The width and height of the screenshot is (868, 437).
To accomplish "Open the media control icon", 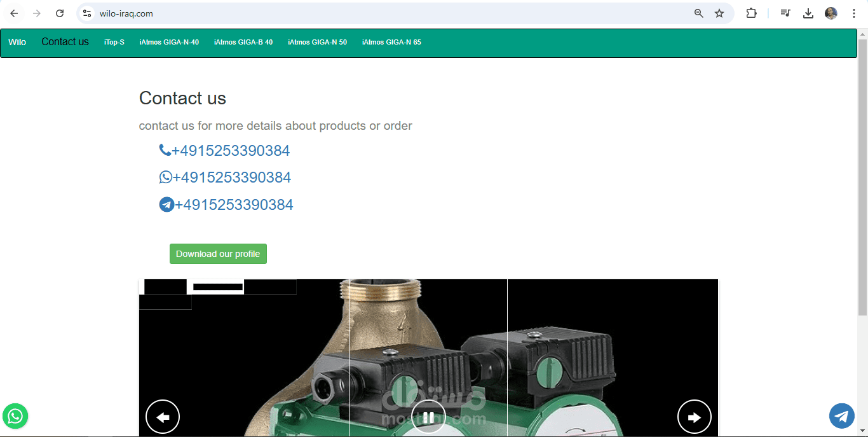I will 785,13.
